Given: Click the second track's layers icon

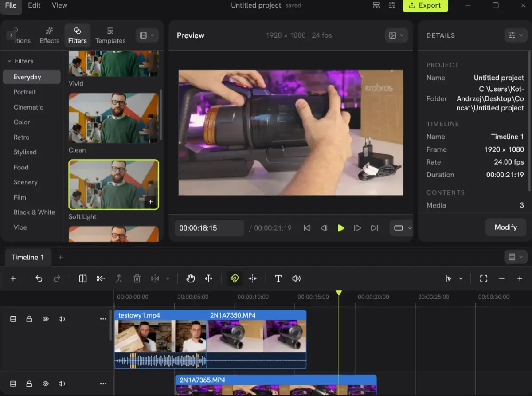Looking at the screenshot, I should (x=13, y=384).
